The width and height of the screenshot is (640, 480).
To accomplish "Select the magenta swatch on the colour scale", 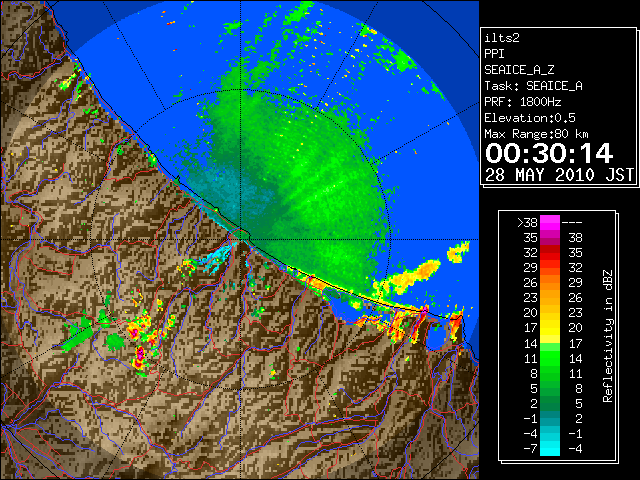I will [550, 223].
